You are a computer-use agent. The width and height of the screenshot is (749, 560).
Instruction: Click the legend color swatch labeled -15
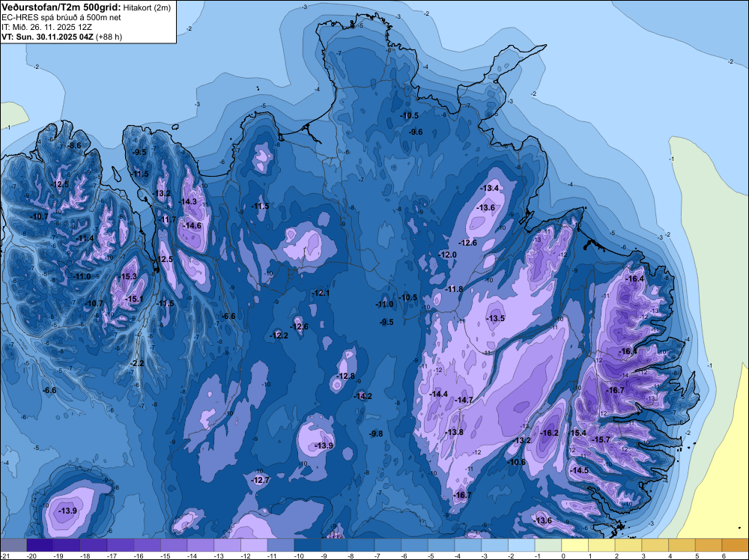(174, 545)
